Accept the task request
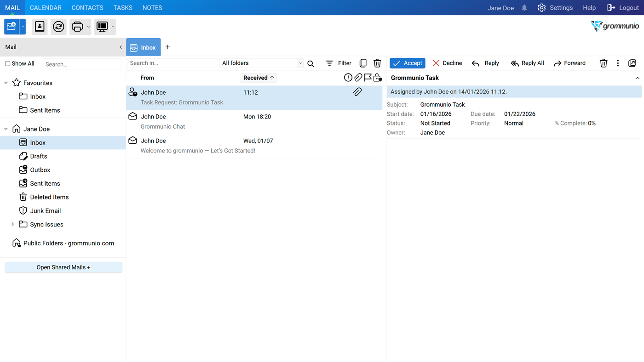Image resolution: width=644 pixels, height=362 pixels. 408,63
